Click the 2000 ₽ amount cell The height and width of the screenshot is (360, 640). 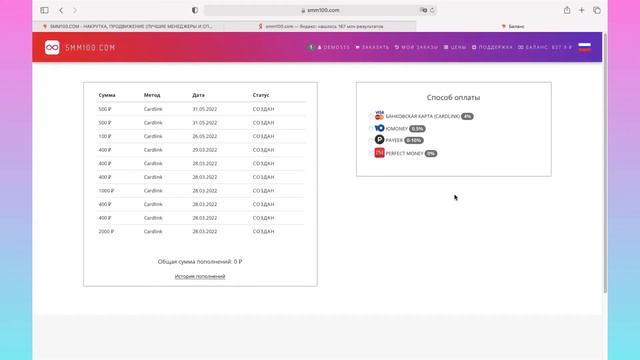pyautogui.click(x=106, y=231)
